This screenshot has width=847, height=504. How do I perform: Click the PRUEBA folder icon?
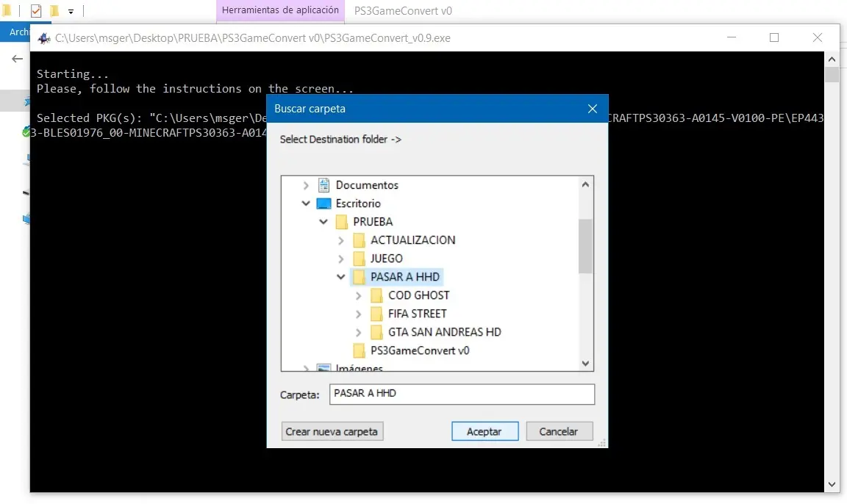pos(341,222)
